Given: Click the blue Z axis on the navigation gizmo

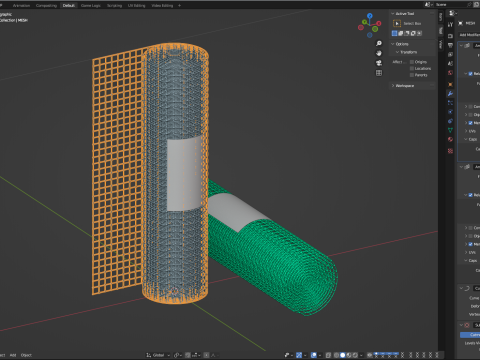Looking at the screenshot, I should [370, 16].
